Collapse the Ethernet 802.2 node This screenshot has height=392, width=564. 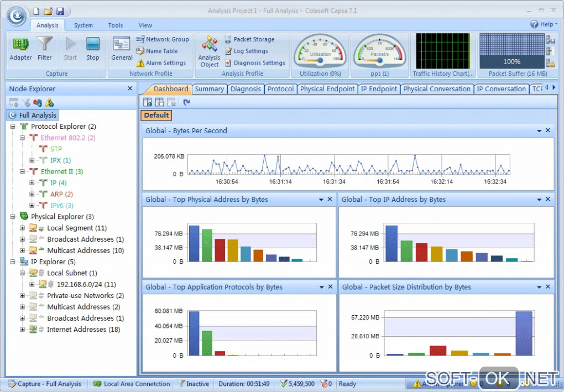[22, 138]
